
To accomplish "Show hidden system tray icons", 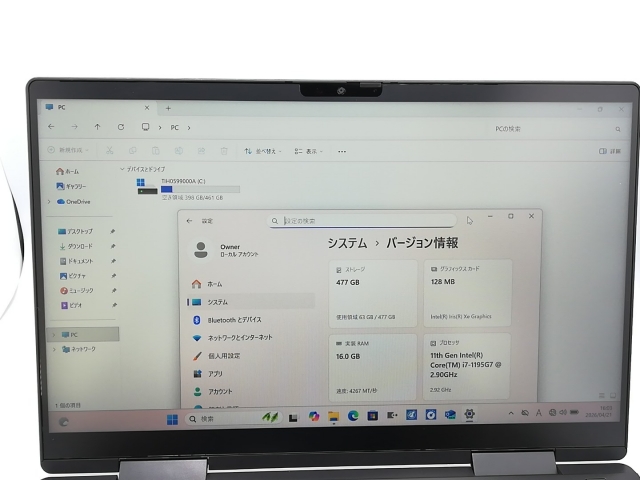I will (511, 413).
